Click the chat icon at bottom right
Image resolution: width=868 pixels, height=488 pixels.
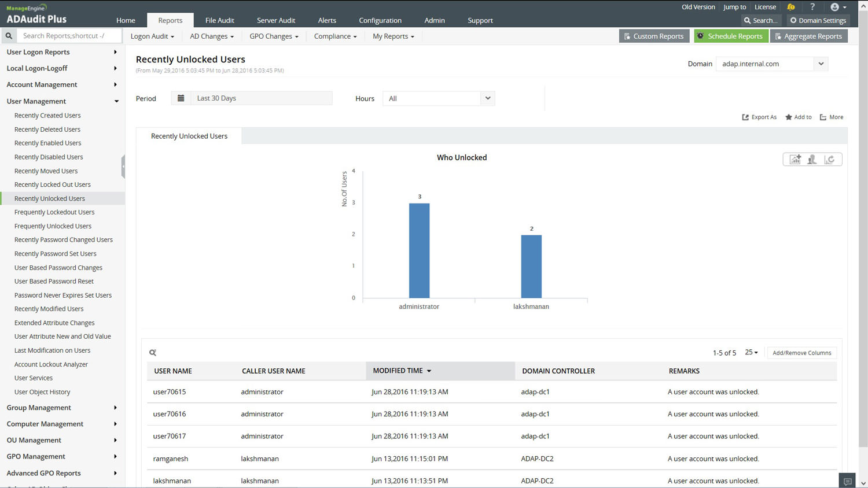[847, 481]
